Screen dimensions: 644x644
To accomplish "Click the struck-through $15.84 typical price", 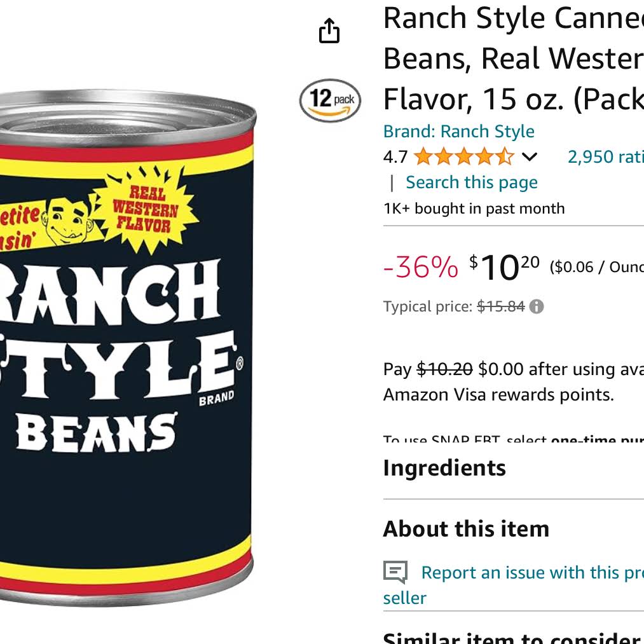I will [501, 306].
